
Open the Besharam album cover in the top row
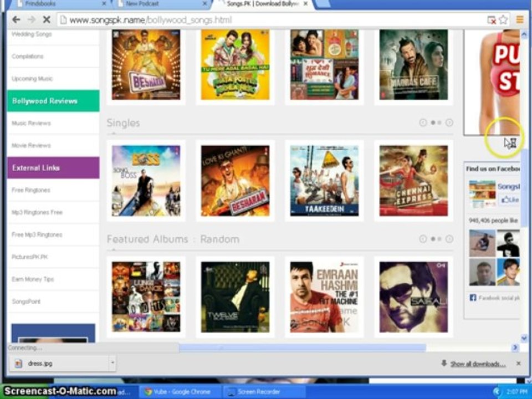click(x=146, y=64)
